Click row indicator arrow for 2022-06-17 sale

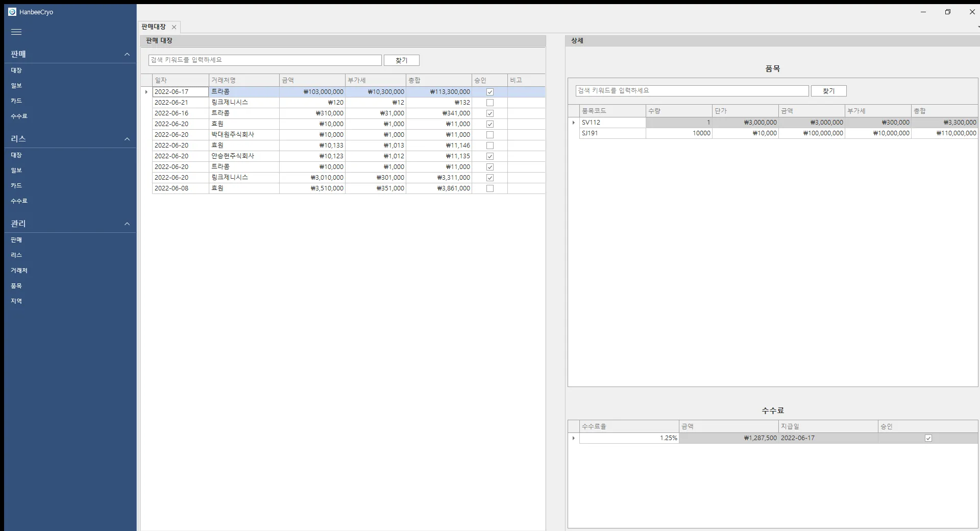tap(146, 92)
